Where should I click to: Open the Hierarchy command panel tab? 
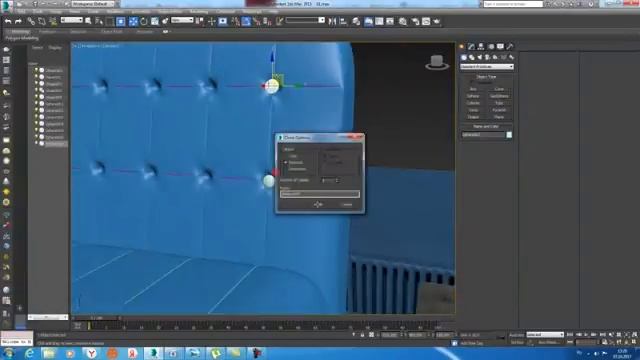pyautogui.click(x=481, y=47)
